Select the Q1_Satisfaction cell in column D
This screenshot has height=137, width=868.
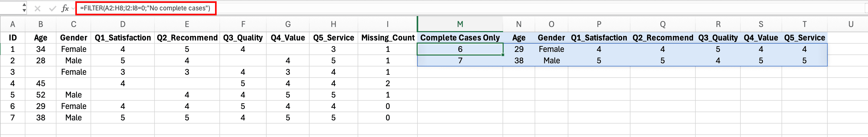coord(123,38)
